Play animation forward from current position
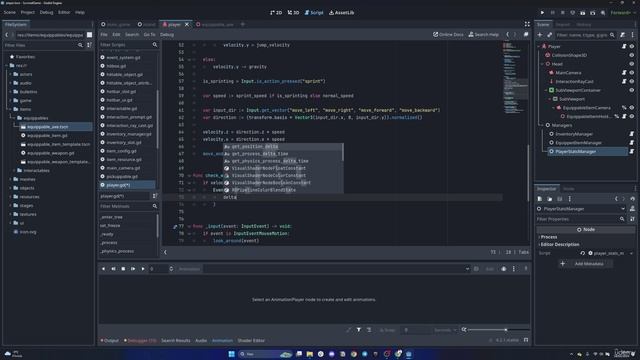640x360 pixels. pos(142,269)
